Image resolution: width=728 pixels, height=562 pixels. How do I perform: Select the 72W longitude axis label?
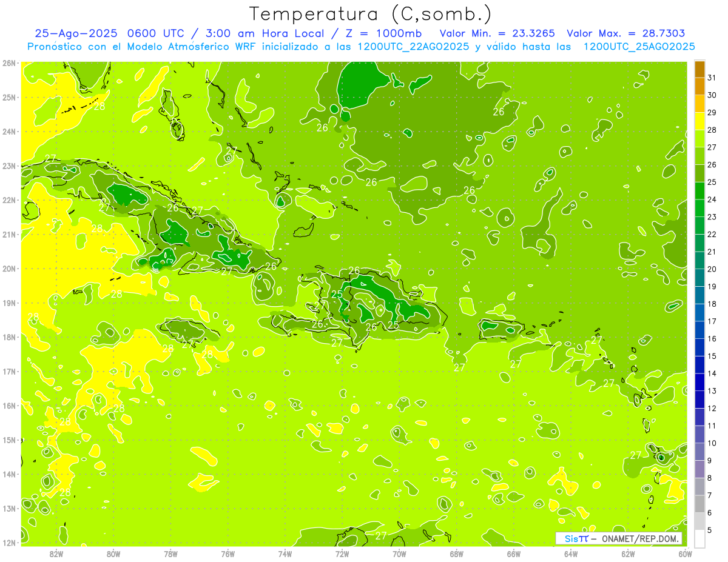[x=342, y=554]
